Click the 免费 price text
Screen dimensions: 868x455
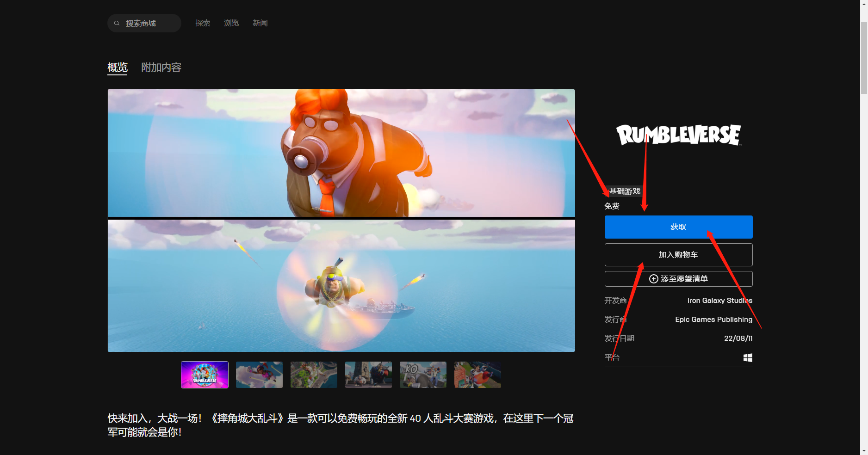pyautogui.click(x=612, y=206)
